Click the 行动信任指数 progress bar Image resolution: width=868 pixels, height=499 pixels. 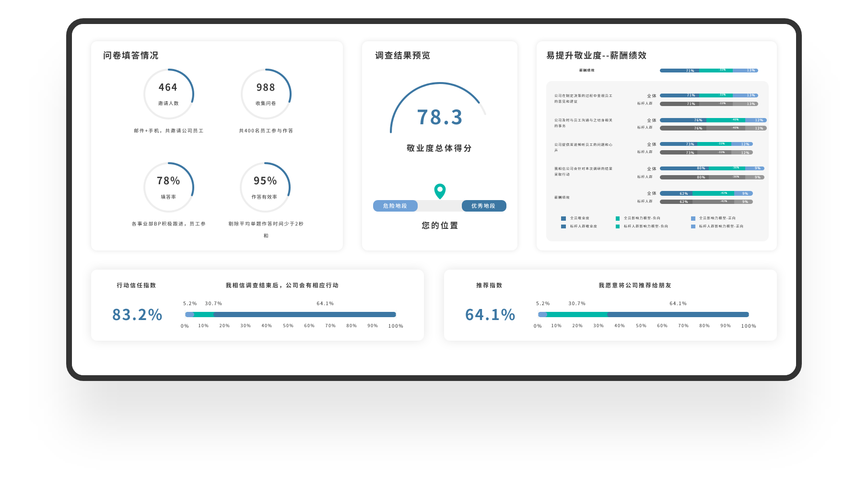click(x=291, y=314)
